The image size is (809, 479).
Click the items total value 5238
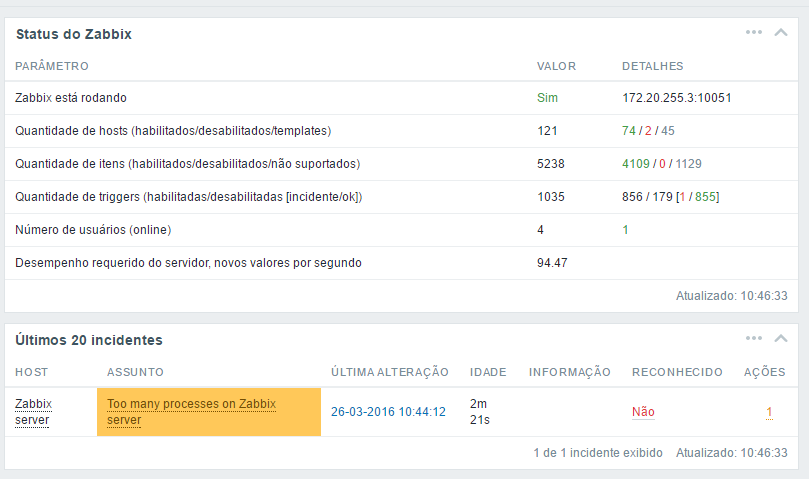551,164
